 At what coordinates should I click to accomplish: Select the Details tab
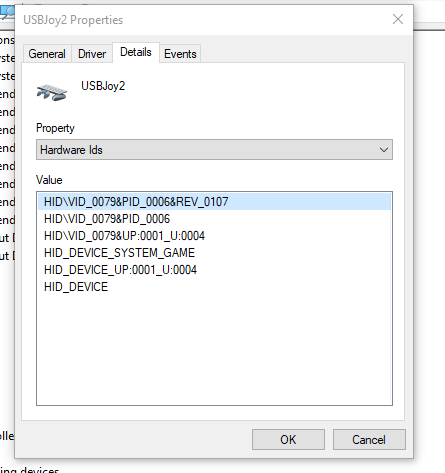pos(136,52)
